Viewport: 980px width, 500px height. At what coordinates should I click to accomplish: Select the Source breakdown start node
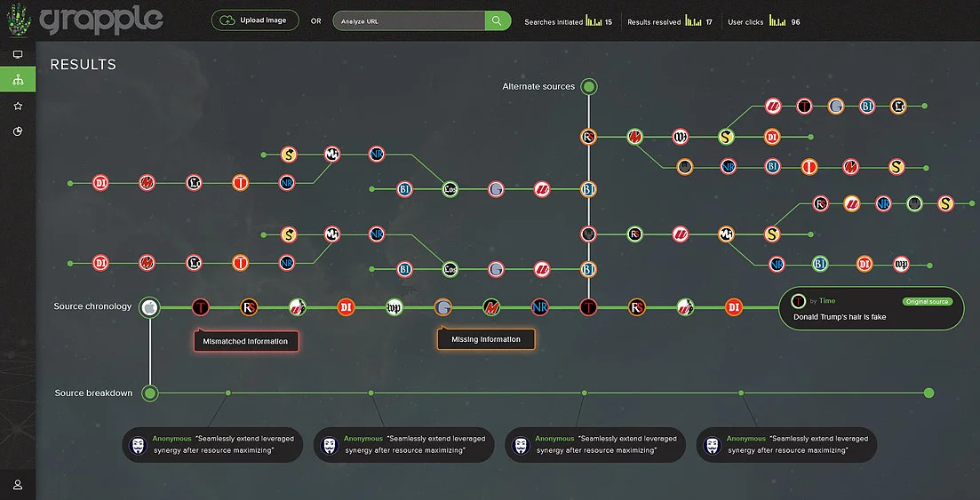pyautogui.click(x=149, y=393)
